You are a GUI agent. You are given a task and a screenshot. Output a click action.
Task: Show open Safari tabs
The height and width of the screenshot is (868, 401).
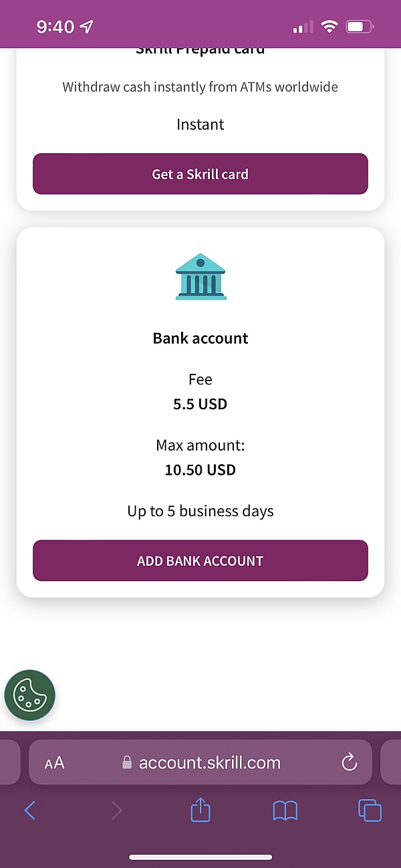click(x=370, y=811)
